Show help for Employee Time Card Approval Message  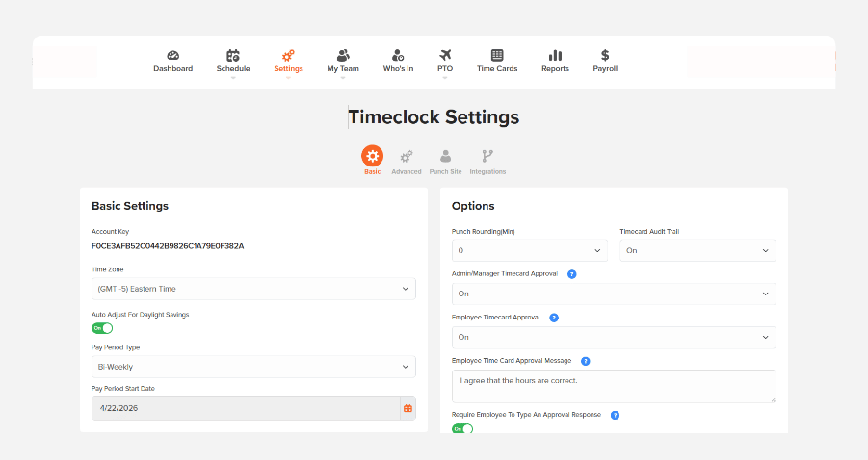click(x=585, y=361)
